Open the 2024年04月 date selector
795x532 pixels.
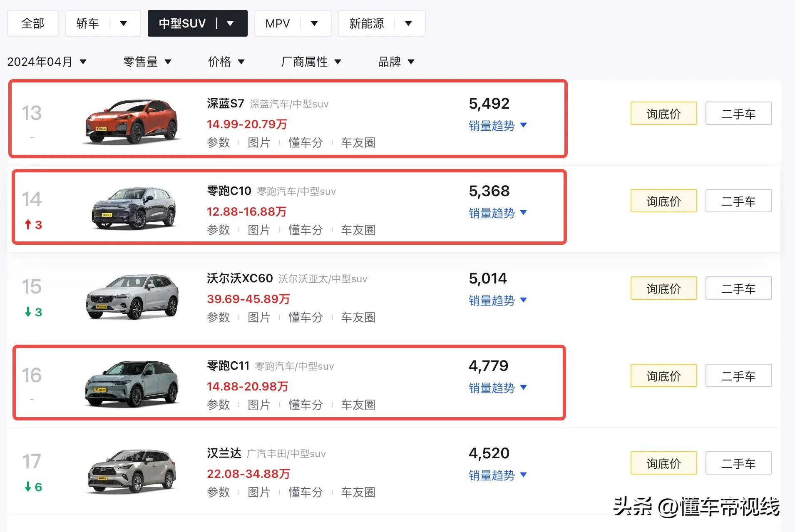coord(47,62)
